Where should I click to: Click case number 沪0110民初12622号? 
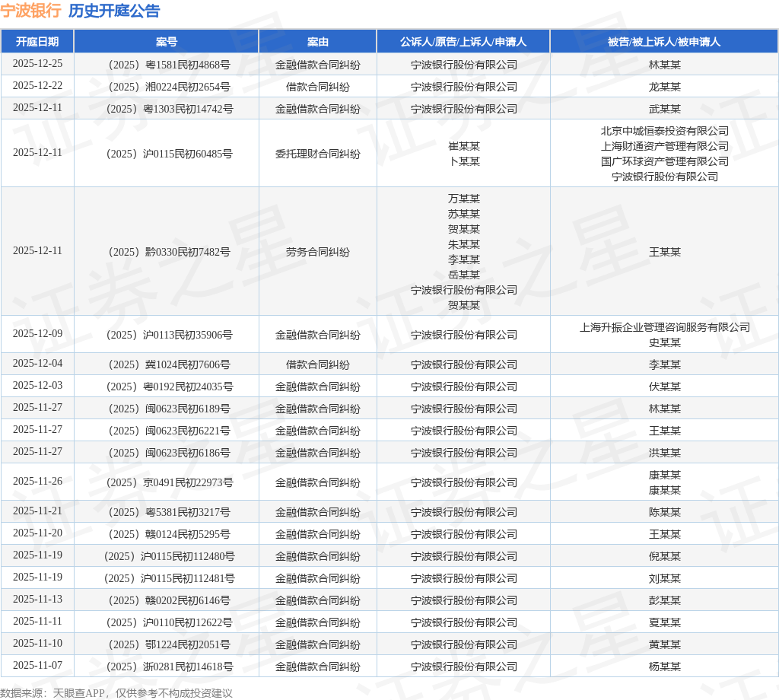(170, 622)
